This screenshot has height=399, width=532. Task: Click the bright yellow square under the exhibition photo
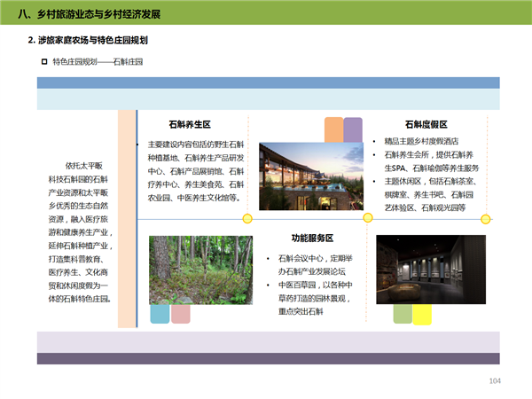click(423, 313)
